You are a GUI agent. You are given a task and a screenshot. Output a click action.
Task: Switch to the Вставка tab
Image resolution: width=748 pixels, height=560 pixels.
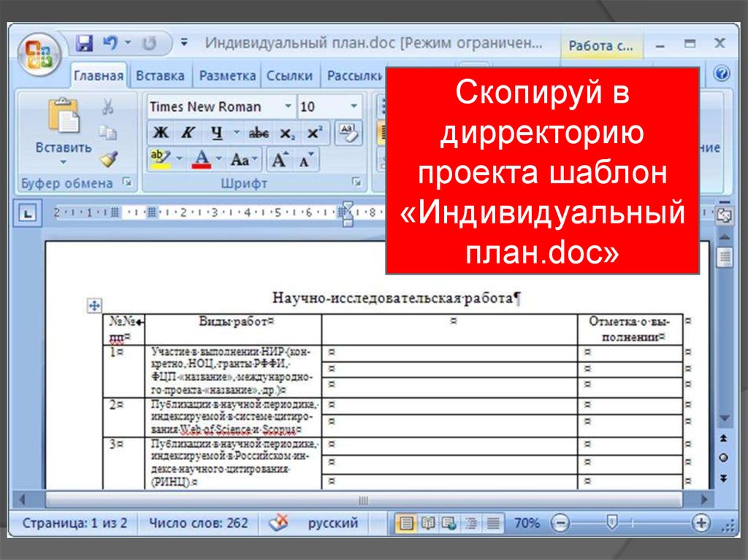tap(160, 75)
